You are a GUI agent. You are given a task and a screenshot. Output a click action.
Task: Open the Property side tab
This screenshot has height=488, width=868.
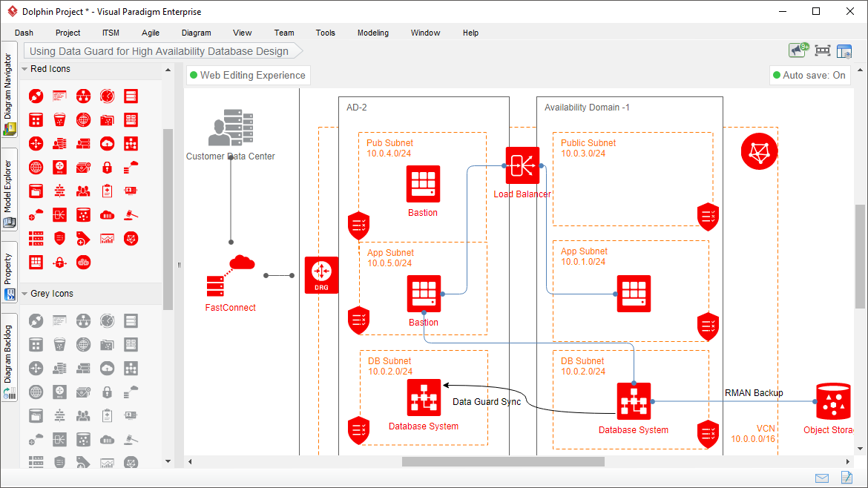pos(9,271)
